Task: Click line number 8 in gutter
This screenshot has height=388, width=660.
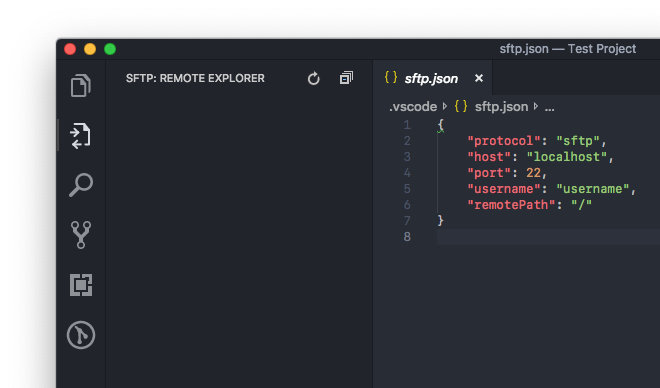Action: [x=407, y=237]
